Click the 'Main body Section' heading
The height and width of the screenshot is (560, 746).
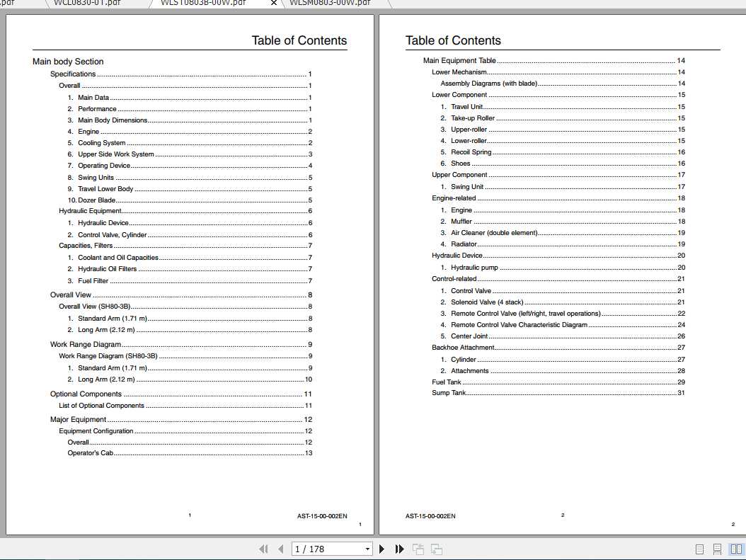pos(68,62)
